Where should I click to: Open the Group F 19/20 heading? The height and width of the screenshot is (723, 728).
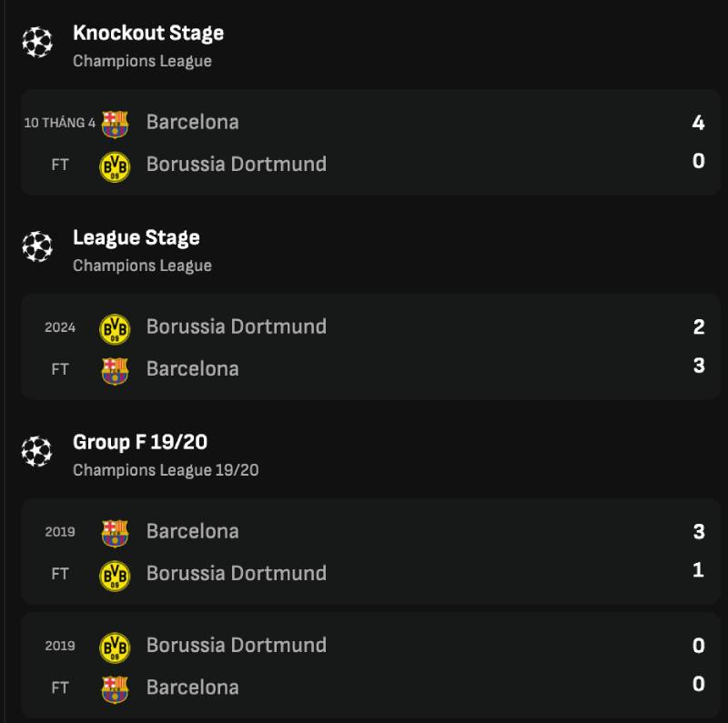(x=140, y=442)
